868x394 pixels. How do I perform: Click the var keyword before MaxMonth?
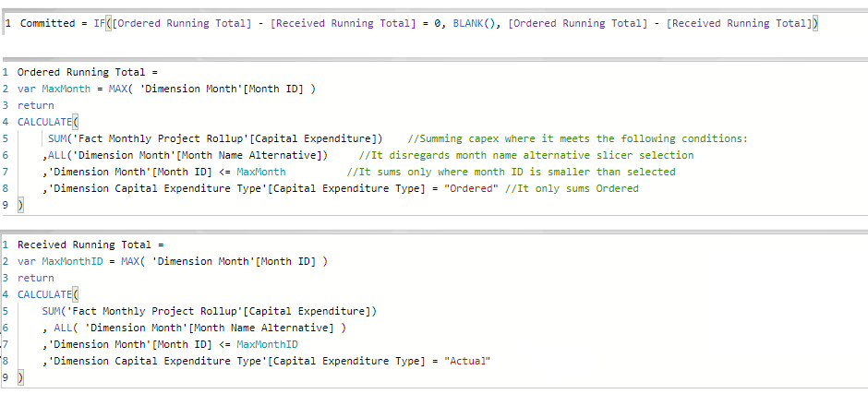click(27, 89)
